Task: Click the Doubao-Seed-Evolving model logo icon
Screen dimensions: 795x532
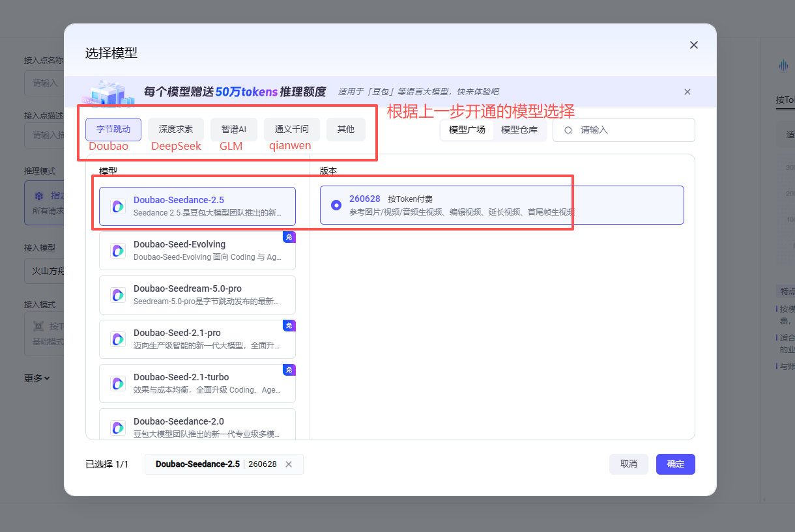Action: pyautogui.click(x=118, y=251)
